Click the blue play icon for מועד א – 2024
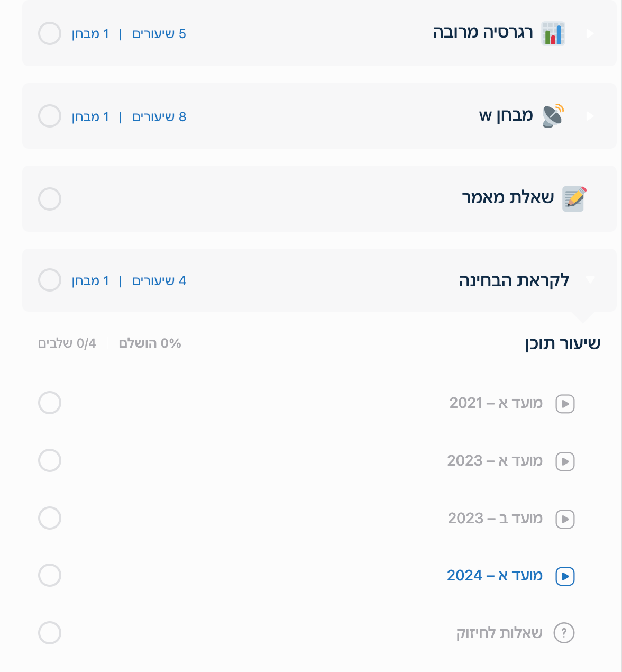622x672 pixels. [x=565, y=576]
